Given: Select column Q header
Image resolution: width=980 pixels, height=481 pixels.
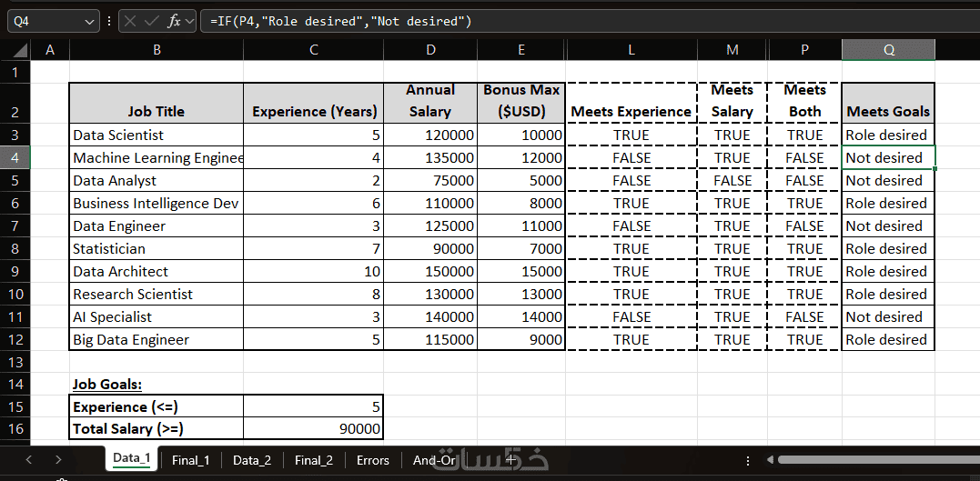Looking at the screenshot, I should (x=888, y=50).
